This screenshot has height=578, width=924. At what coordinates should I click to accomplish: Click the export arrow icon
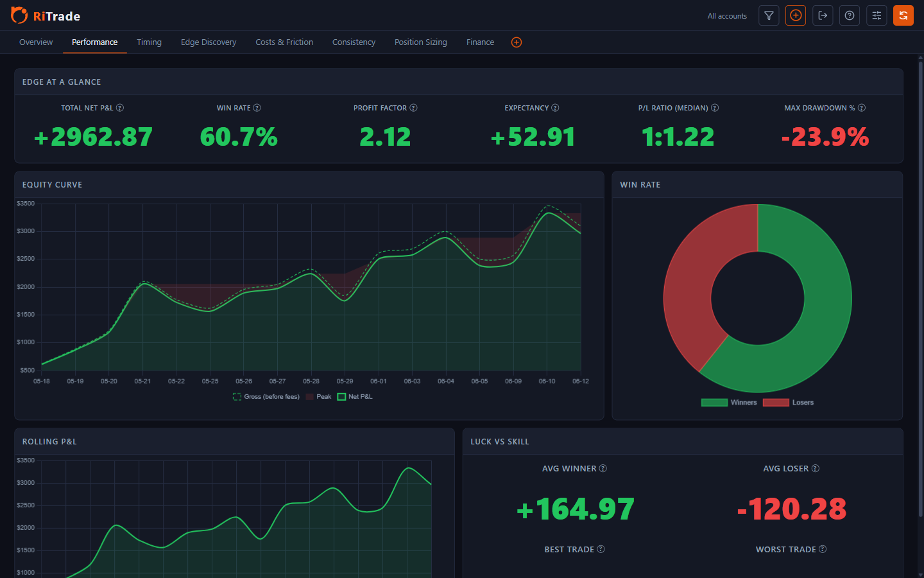tap(823, 15)
